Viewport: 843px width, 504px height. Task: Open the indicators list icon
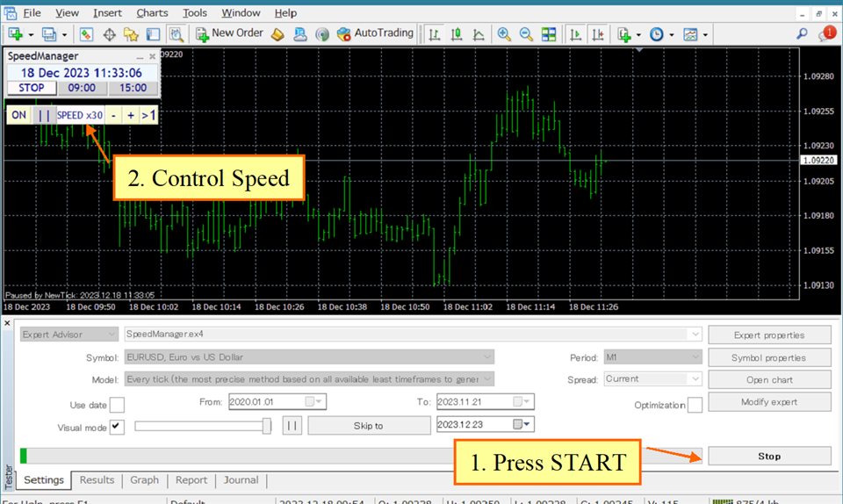pos(624,34)
